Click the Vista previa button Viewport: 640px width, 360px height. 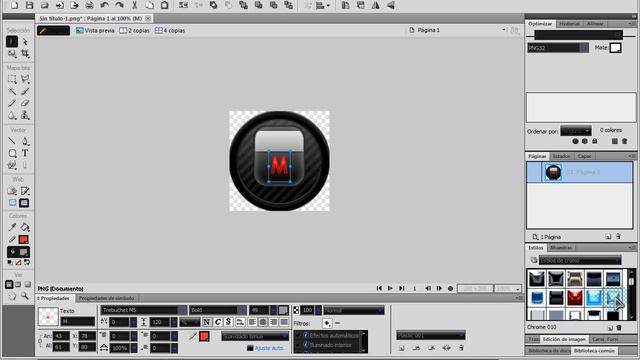click(x=95, y=31)
